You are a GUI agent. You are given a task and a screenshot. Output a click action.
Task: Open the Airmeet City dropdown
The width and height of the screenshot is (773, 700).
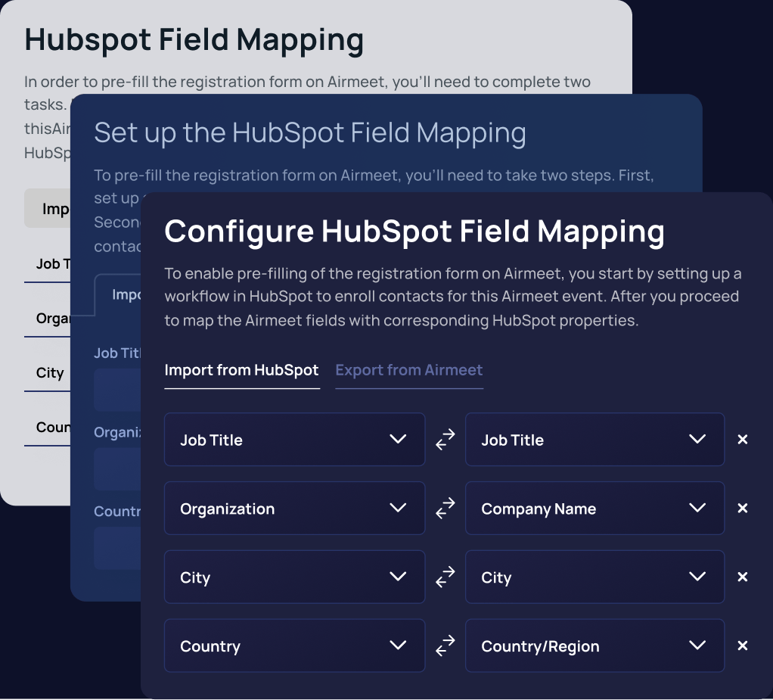click(295, 577)
